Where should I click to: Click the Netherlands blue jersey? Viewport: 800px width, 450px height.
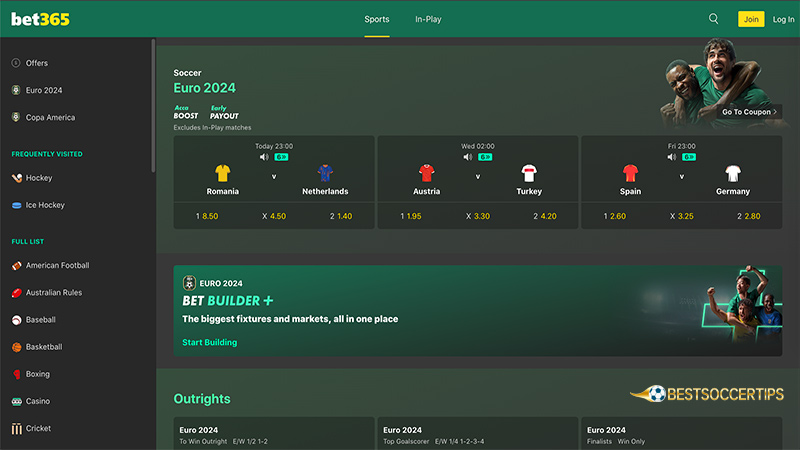pos(325,173)
